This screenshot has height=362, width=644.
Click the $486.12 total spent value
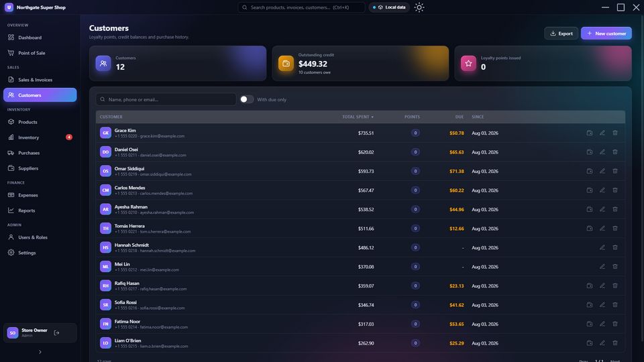tap(366, 247)
